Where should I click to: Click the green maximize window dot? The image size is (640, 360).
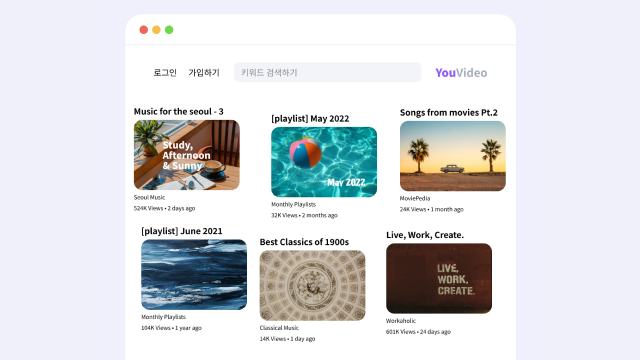(x=169, y=30)
